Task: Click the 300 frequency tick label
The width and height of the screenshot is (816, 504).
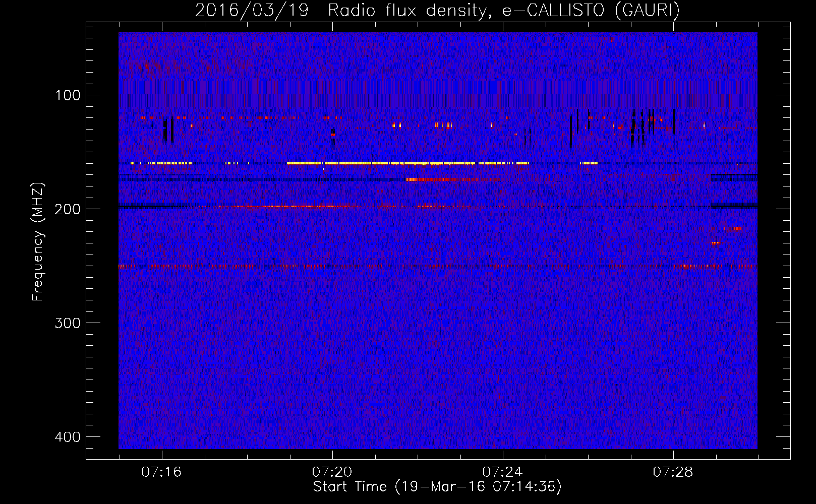Action: point(68,323)
